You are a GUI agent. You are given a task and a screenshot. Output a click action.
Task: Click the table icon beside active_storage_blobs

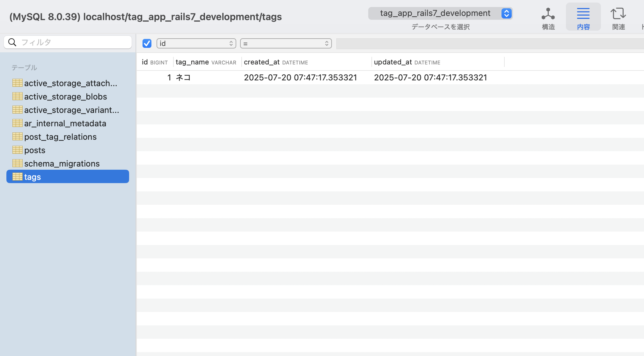17,96
